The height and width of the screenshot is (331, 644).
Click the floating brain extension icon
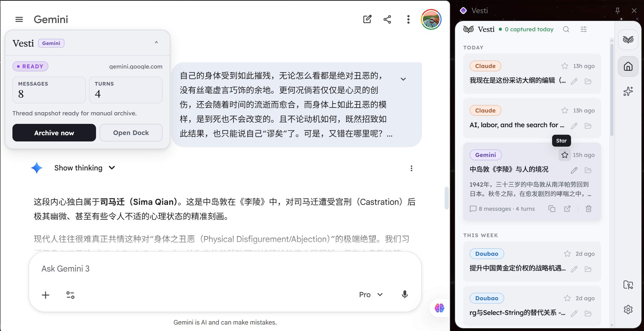439,308
